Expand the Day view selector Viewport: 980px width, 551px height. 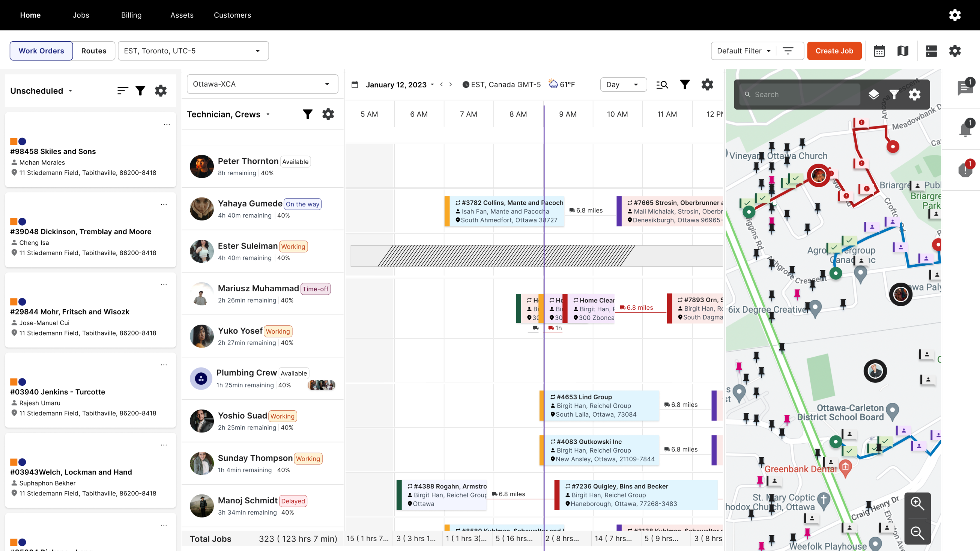[x=623, y=84]
